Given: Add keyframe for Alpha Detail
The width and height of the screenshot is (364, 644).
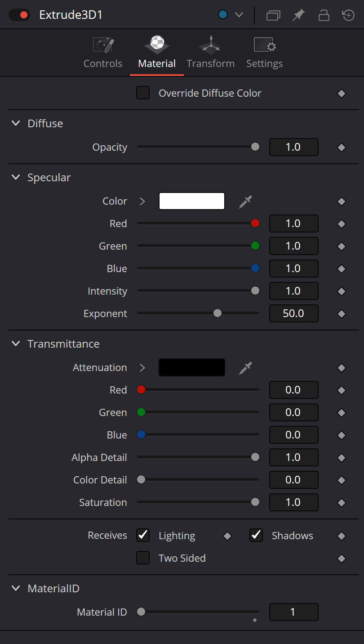Looking at the screenshot, I should pyautogui.click(x=342, y=458).
